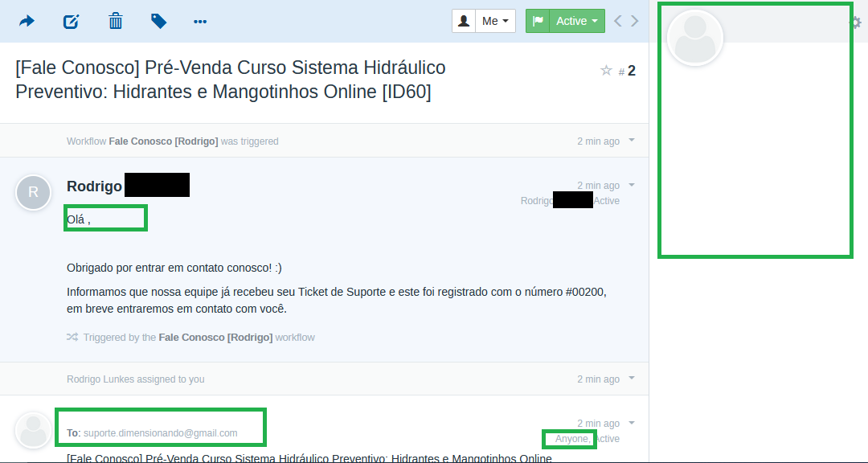Click the status flag icon
The height and width of the screenshot is (463, 868).
point(538,21)
